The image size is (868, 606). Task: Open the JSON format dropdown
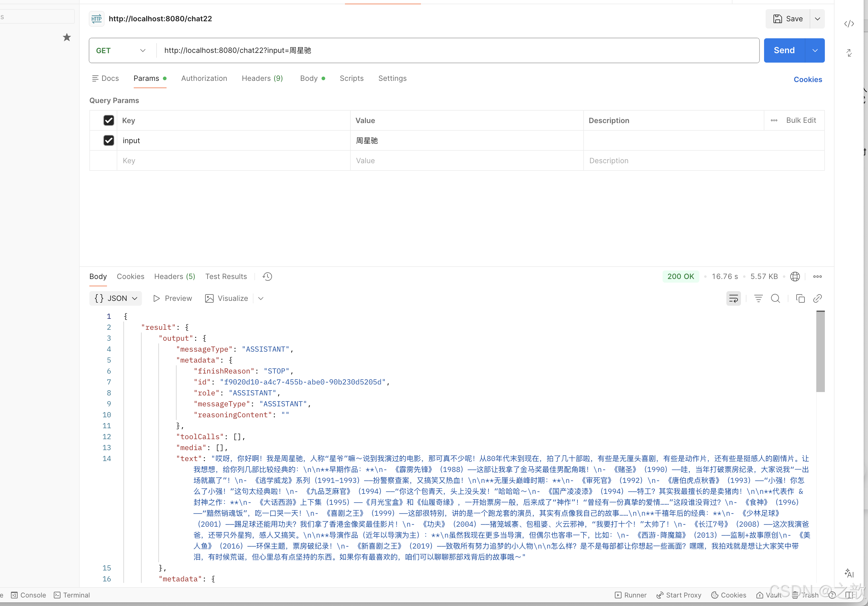[x=116, y=299]
